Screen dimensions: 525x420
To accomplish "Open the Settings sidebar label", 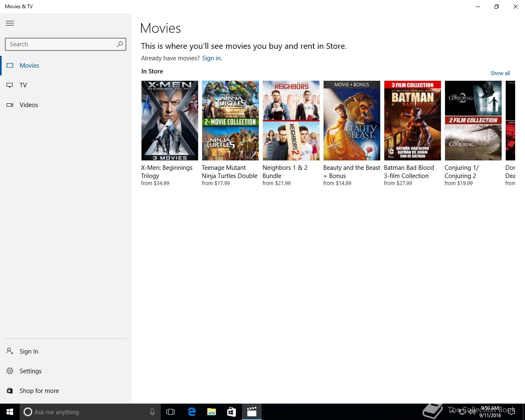I will click(31, 371).
